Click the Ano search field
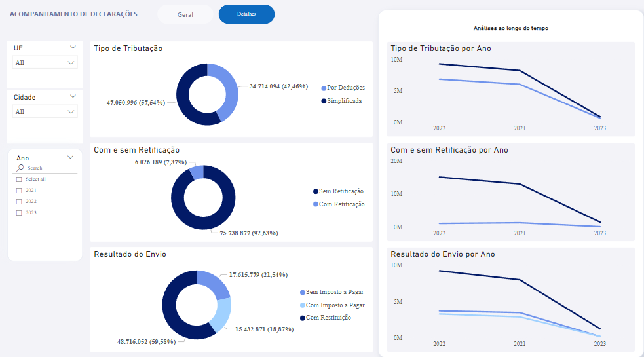 [45, 168]
